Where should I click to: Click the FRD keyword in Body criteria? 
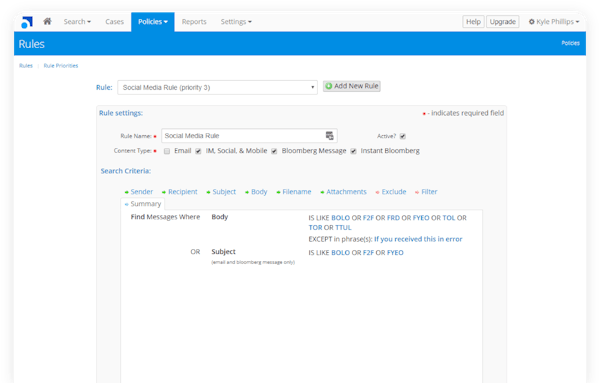[x=393, y=218]
